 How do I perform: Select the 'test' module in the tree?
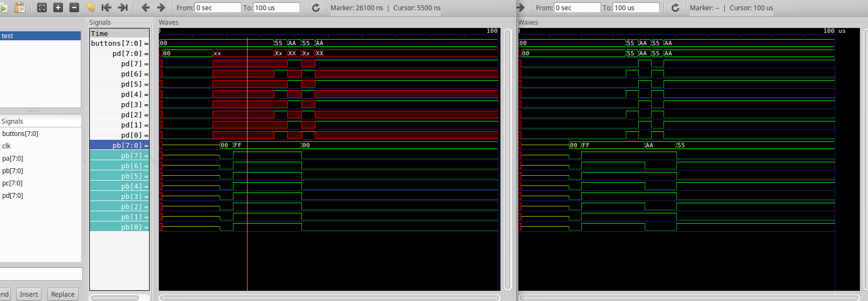(x=40, y=36)
